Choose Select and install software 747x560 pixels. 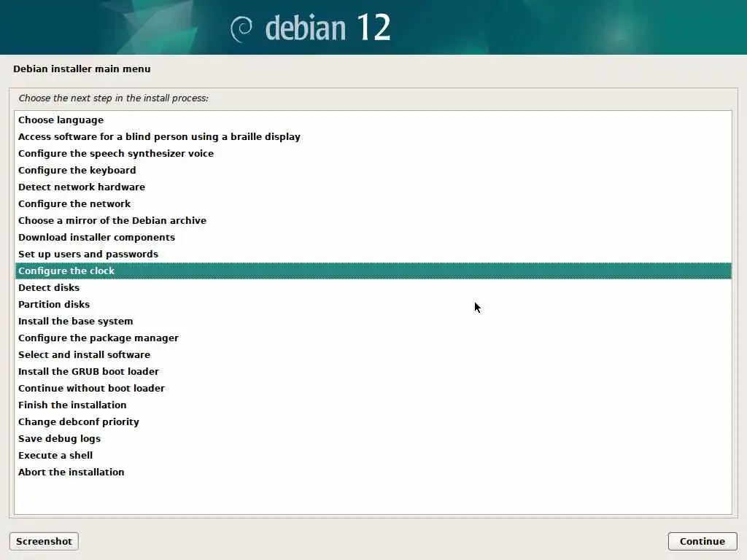click(x=373, y=355)
